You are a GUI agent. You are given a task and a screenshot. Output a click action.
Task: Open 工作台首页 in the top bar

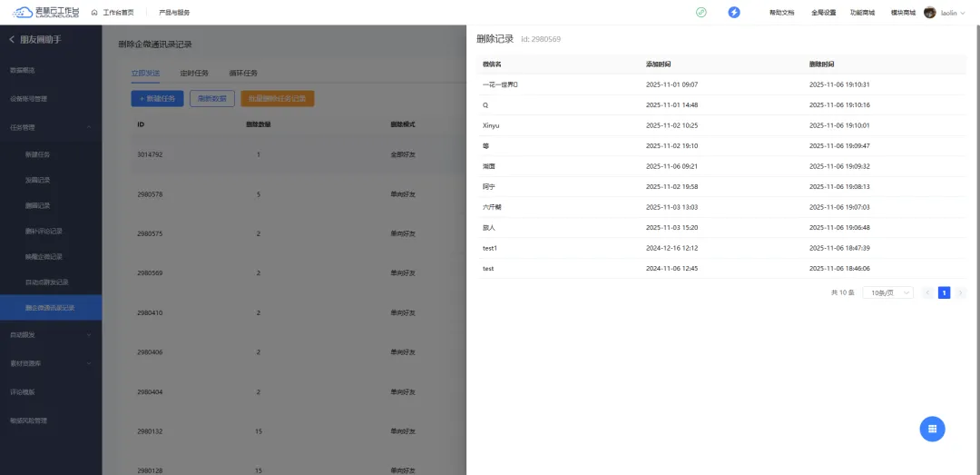pyautogui.click(x=118, y=13)
